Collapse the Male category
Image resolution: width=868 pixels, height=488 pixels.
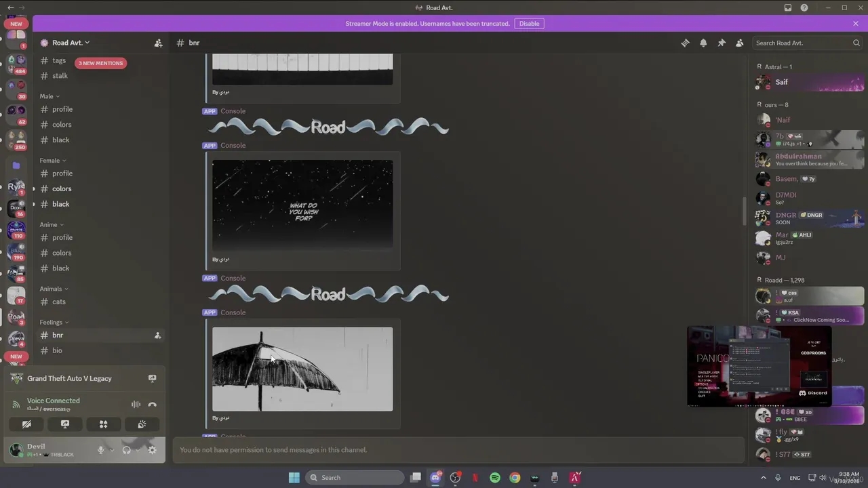click(49, 96)
